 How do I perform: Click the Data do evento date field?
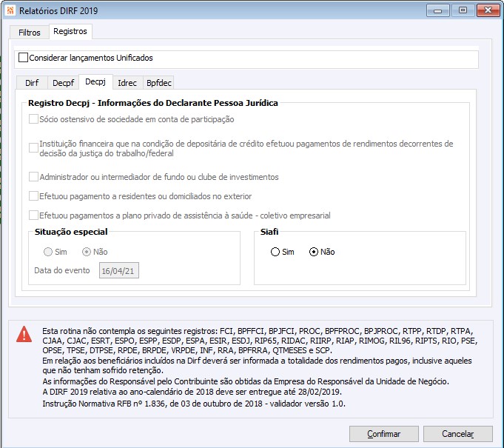[x=119, y=270]
